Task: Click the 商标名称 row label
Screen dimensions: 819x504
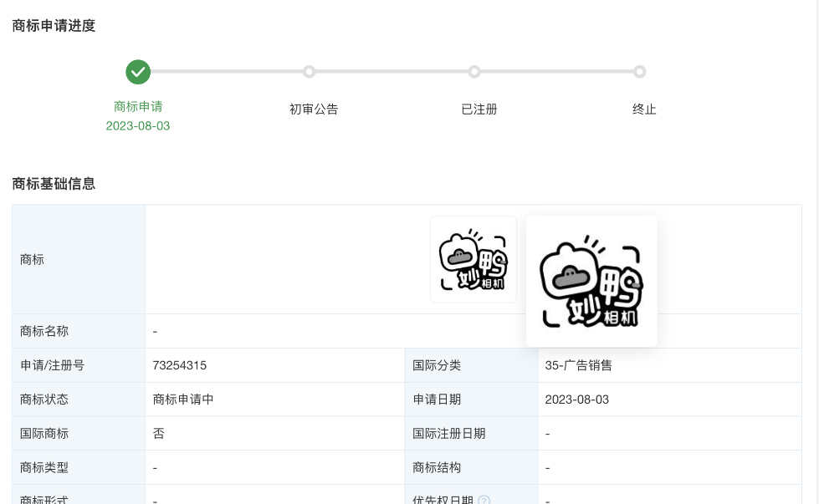Action: tap(44, 331)
